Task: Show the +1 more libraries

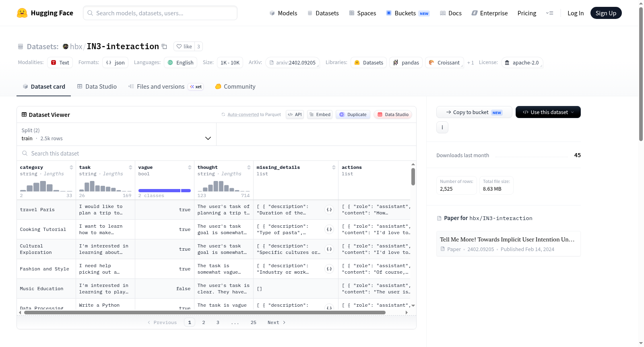Action: [471, 62]
